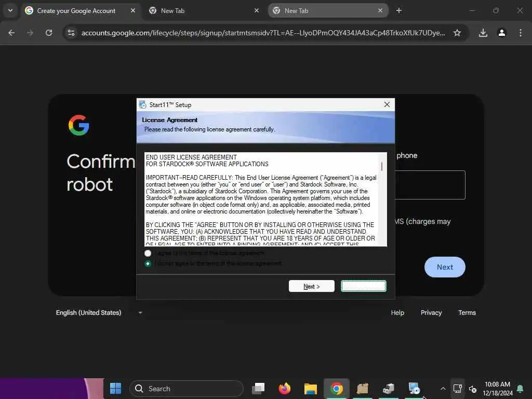Screen dimensions: 532x399
Task: Click the taskbar Search box
Action: [187, 389]
